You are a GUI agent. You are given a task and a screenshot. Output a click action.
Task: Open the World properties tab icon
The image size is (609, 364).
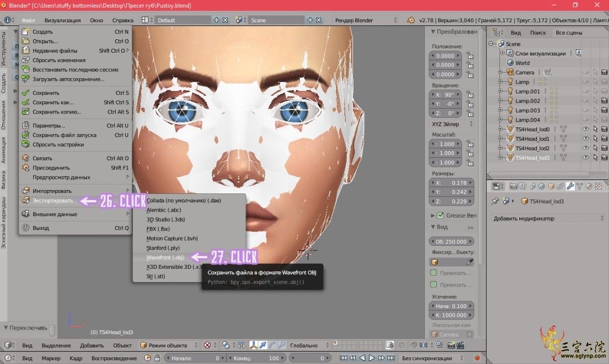click(541, 187)
